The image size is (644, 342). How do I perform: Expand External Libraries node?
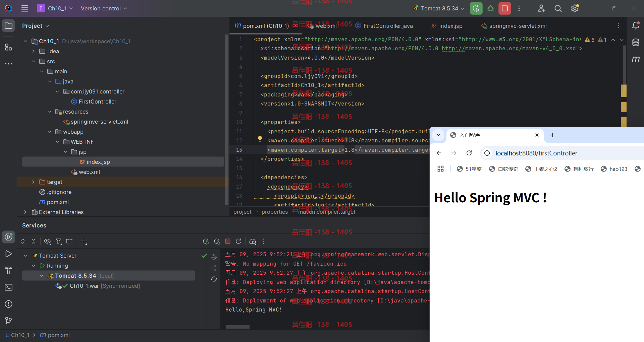pyautogui.click(x=25, y=212)
